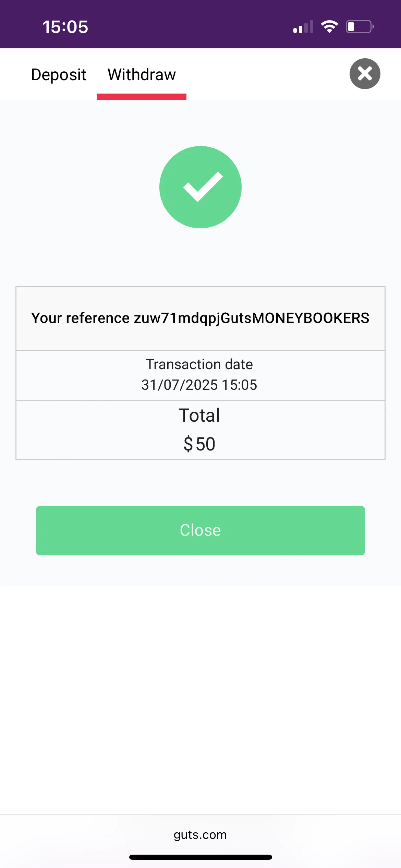Tap the cellular signal bars icon
This screenshot has height=868, width=401.
tap(303, 27)
